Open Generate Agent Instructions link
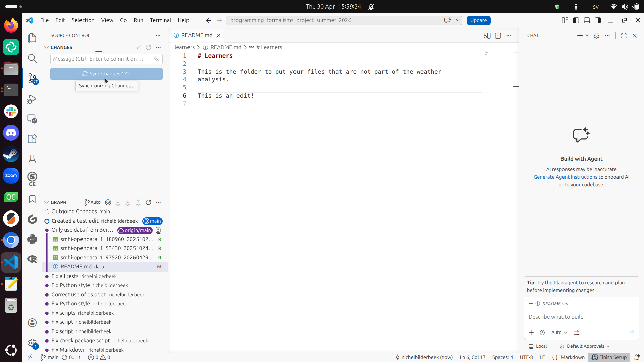The width and height of the screenshot is (644, 362). (x=565, y=177)
